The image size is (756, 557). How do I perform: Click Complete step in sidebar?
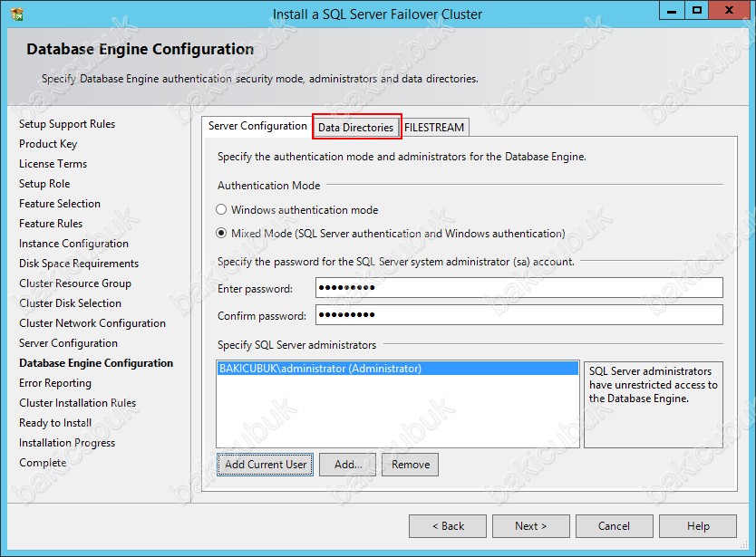click(43, 463)
